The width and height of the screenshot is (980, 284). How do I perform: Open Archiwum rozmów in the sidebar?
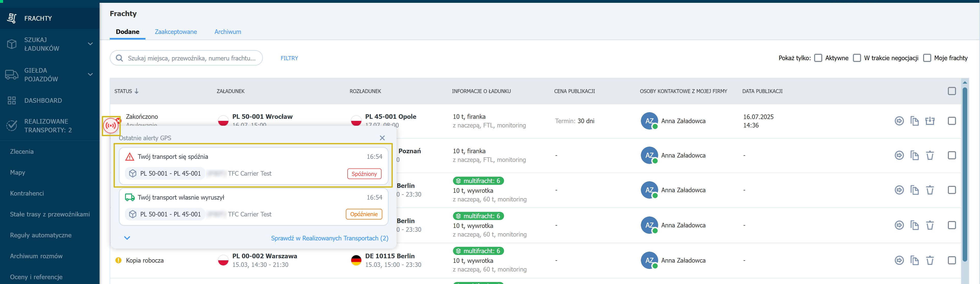[x=36, y=256]
